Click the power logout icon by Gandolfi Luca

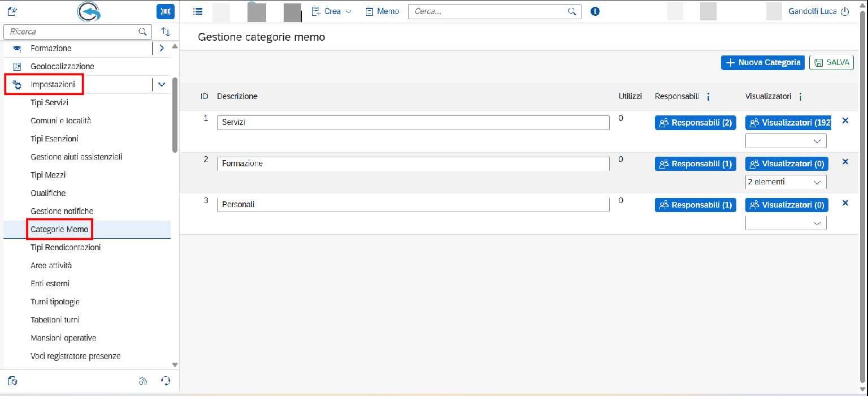tap(845, 11)
